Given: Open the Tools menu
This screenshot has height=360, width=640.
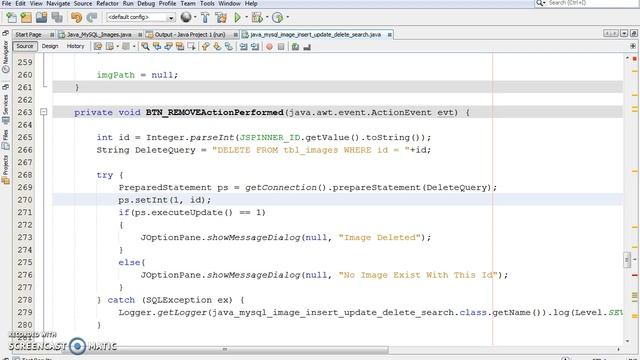Looking at the screenshot, I should click(207, 3).
